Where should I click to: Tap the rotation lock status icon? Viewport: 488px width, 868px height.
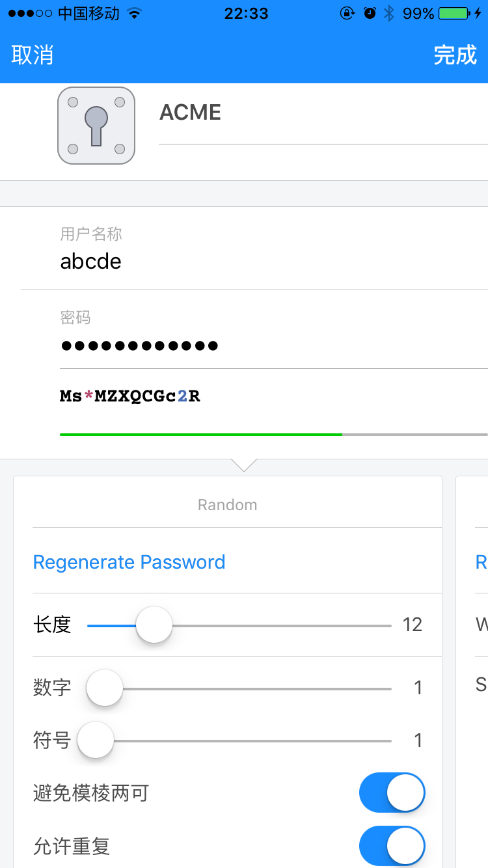point(348,14)
